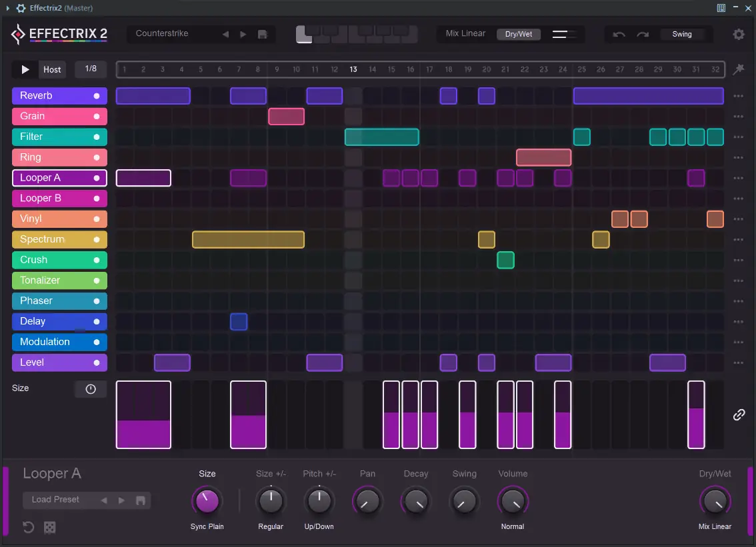Toggle the Tonalizer effect power dot
This screenshot has height=547, width=756.
click(x=97, y=280)
